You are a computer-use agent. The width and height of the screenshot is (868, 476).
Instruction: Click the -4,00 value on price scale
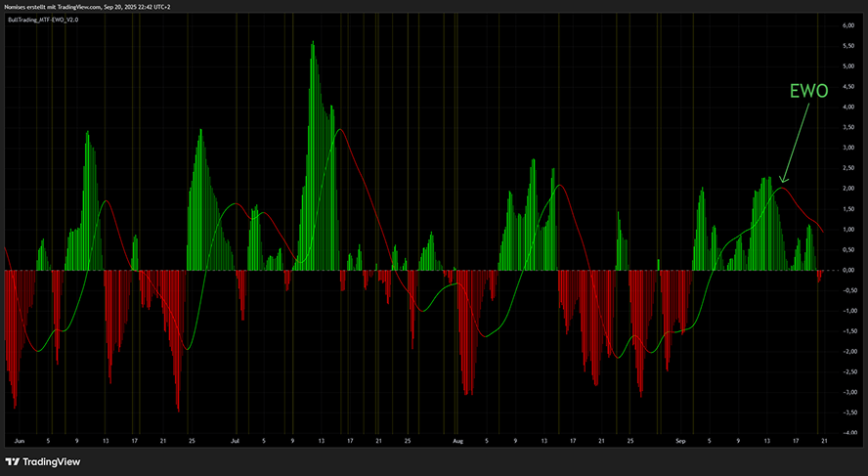846,432
